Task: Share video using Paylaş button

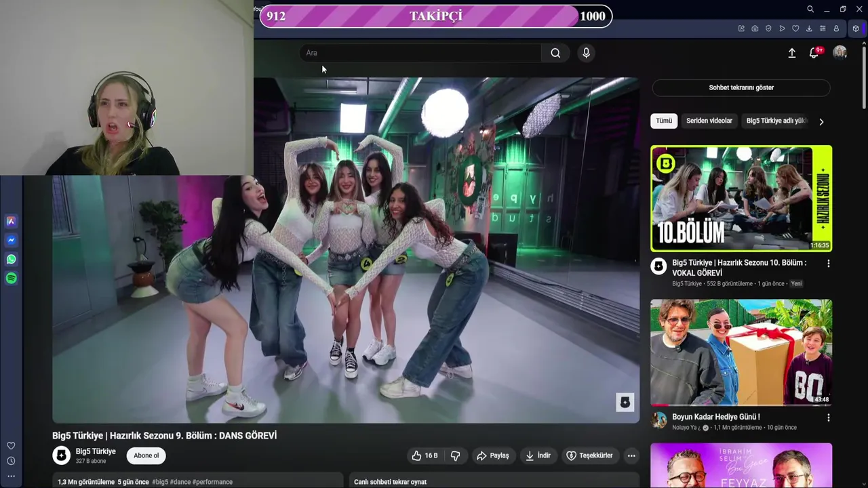Action: click(x=492, y=455)
